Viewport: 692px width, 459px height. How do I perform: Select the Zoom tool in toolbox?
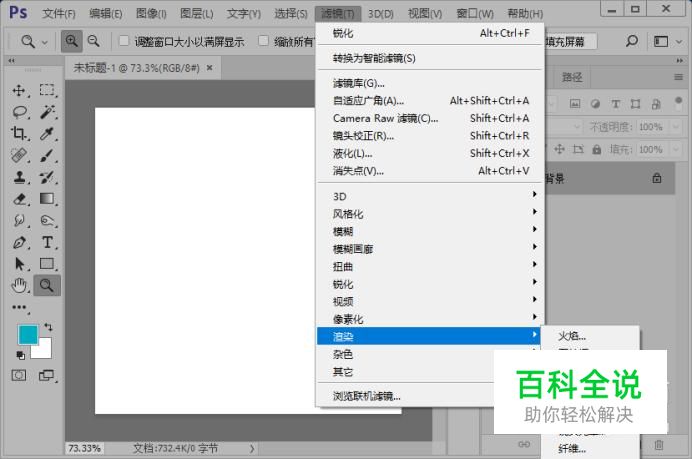click(x=47, y=286)
